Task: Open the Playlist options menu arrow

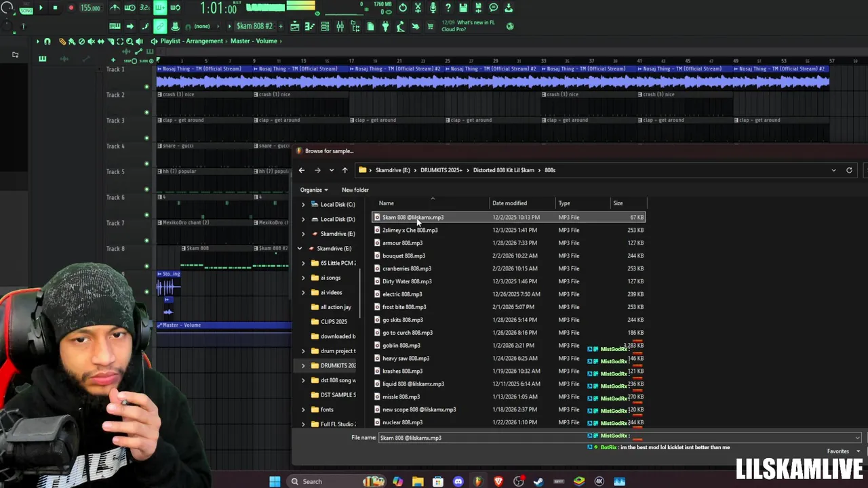Action: point(37,41)
